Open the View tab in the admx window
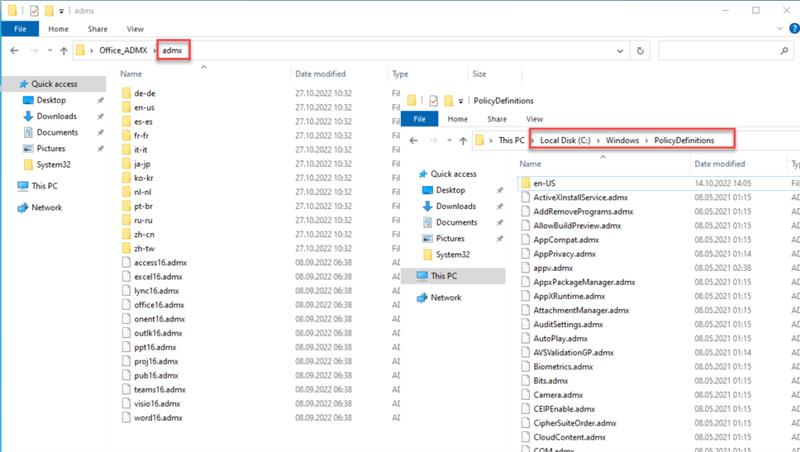The width and height of the screenshot is (800, 452). 135,29
